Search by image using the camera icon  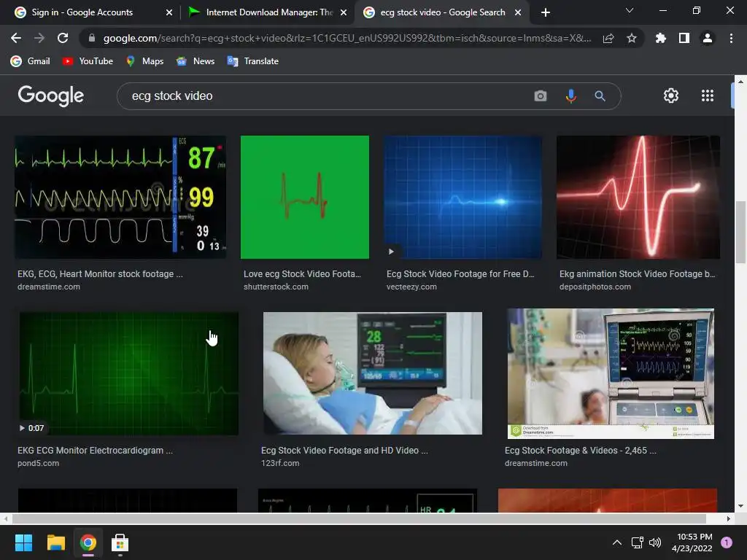tap(541, 96)
